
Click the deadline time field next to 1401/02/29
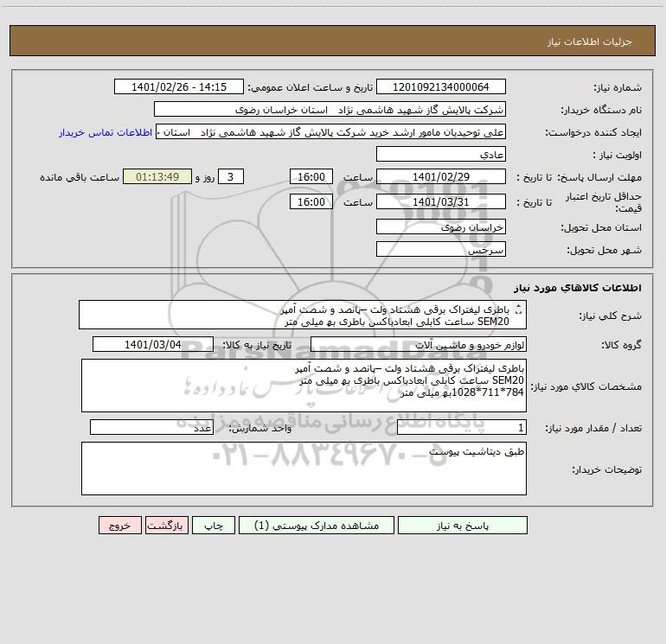pyautogui.click(x=311, y=176)
